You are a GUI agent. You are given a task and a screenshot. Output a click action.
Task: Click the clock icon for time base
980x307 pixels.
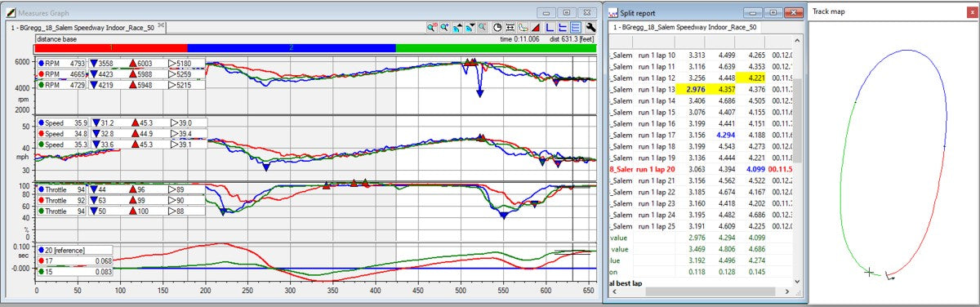[x=497, y=27]
